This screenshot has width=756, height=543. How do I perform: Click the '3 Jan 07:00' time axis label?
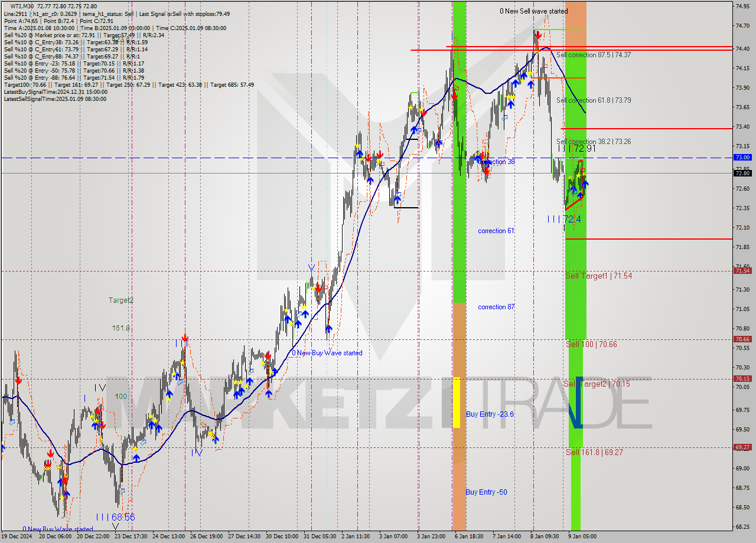393,537
